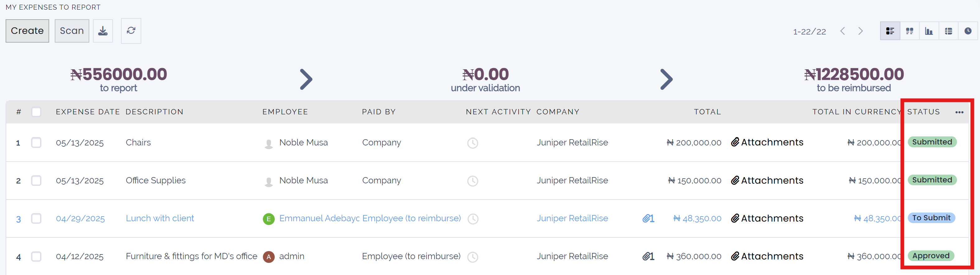Switch to list view icon
Screen dimensions: 980x275
point(890,31)
